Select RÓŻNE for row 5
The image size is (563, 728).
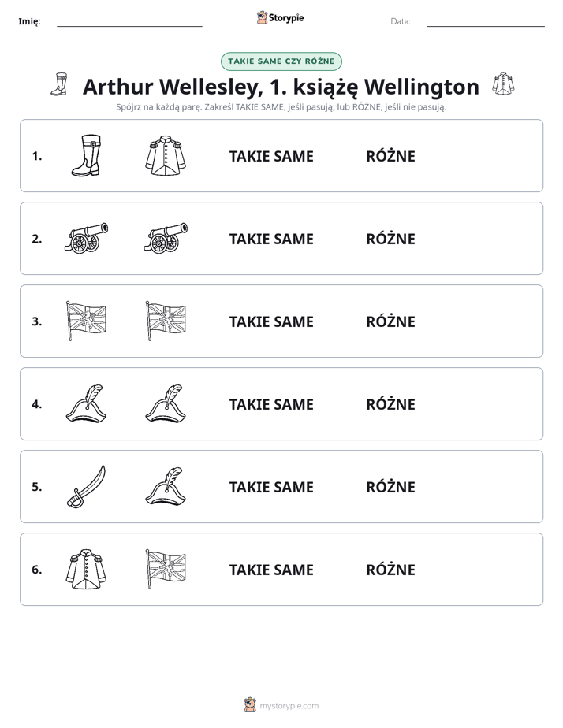coord(390,487)
